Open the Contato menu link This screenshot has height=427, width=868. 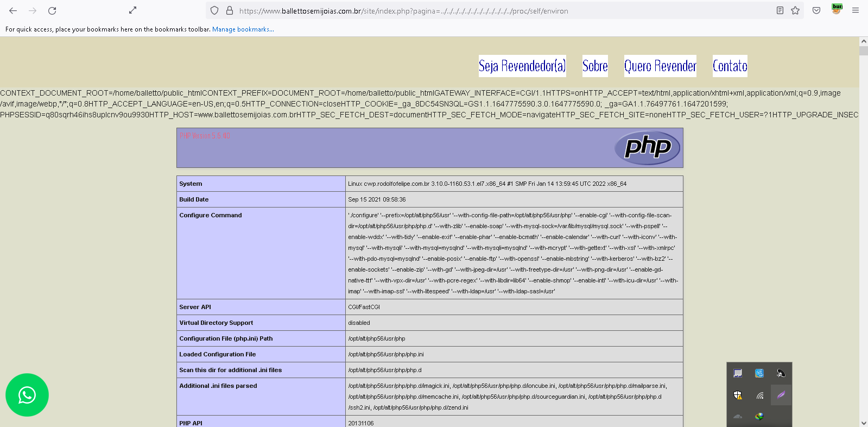pos(730,66)
